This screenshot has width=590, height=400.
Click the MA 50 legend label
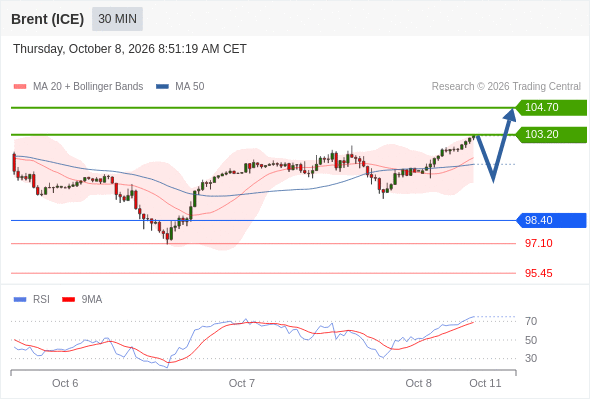tap(190, 87)
